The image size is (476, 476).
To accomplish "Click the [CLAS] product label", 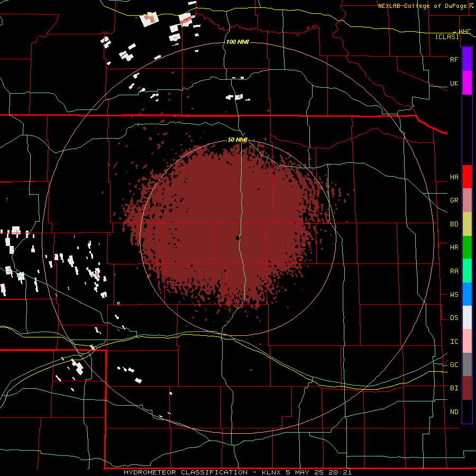I will [x=447, y=36].
